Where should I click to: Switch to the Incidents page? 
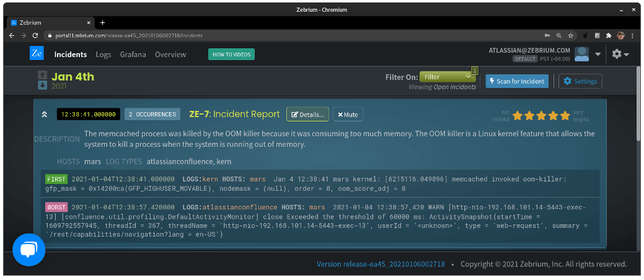click(71, 54)
